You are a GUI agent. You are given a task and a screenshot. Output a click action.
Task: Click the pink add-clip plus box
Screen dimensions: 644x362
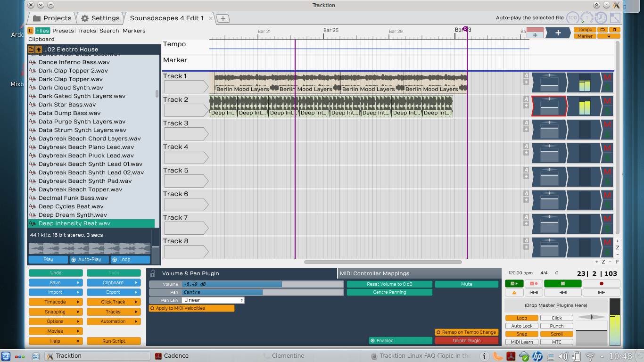535,33
